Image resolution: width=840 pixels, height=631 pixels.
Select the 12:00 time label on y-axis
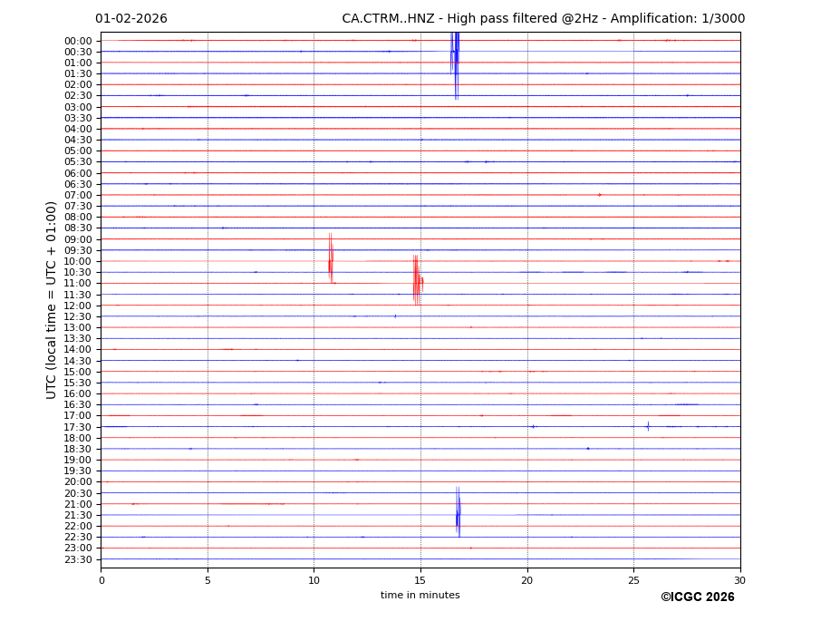coord(78,306)
